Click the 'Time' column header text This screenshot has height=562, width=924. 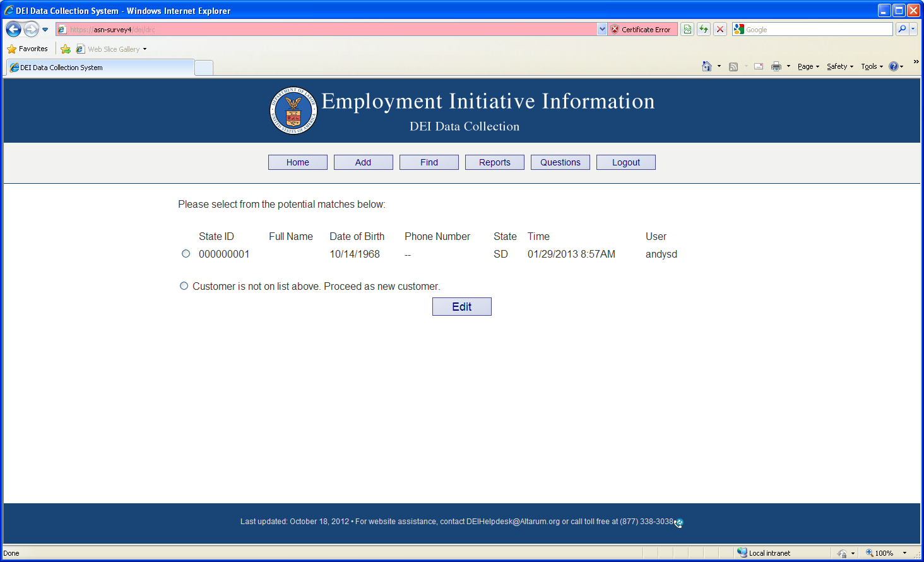[538, 236]
